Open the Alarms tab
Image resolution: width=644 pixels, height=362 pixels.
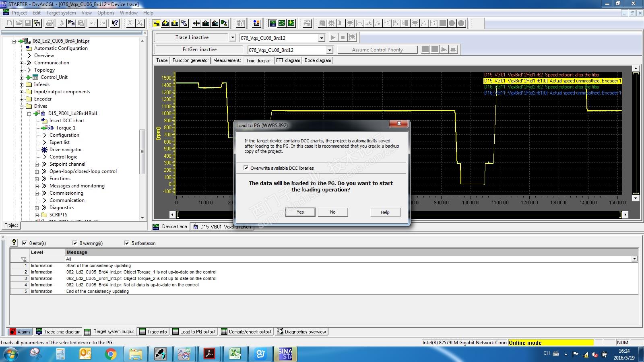20,332
